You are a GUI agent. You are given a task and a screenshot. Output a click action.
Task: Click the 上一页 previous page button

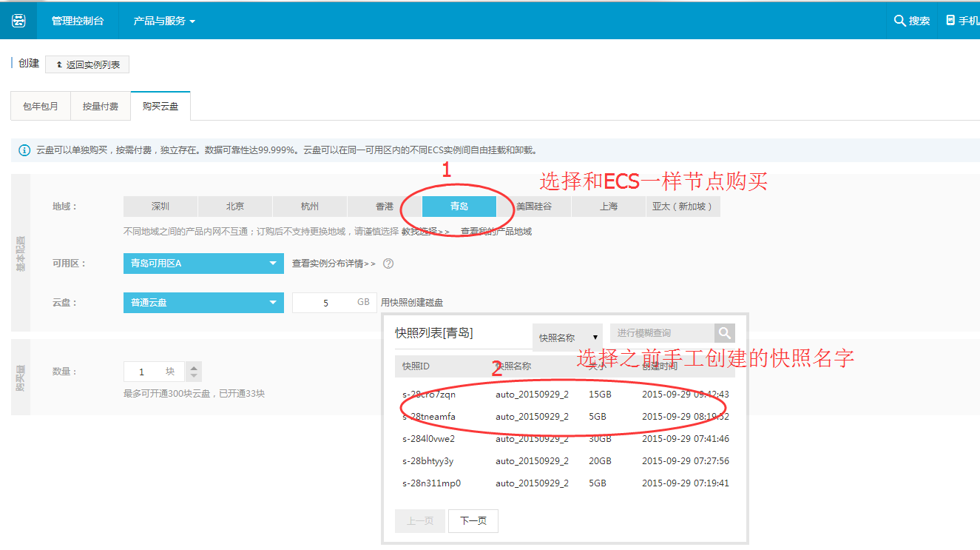pos(420,521)
